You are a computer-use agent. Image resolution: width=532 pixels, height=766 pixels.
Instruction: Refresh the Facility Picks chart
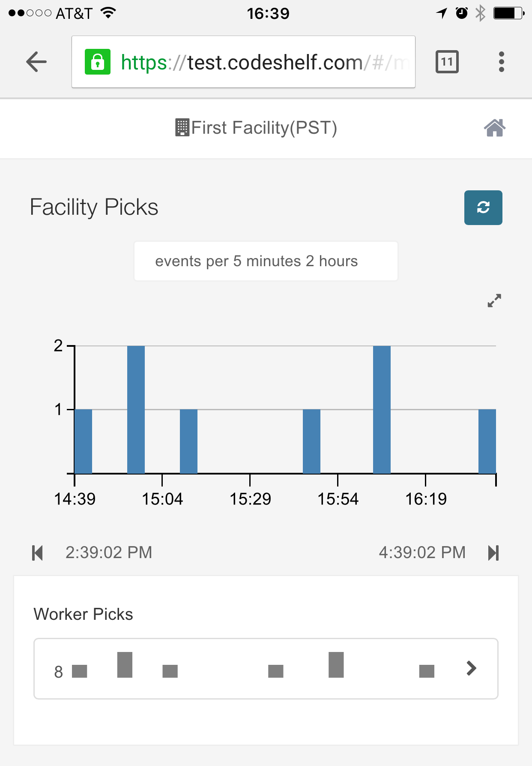click(483, 207)
